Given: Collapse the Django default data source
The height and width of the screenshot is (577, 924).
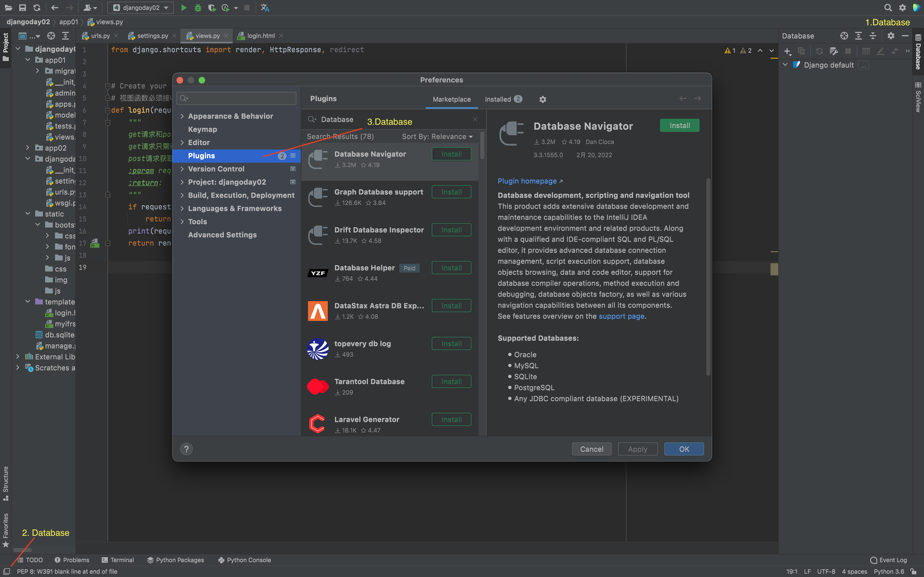Looking at the screenshot, I should tap(785, 65).
